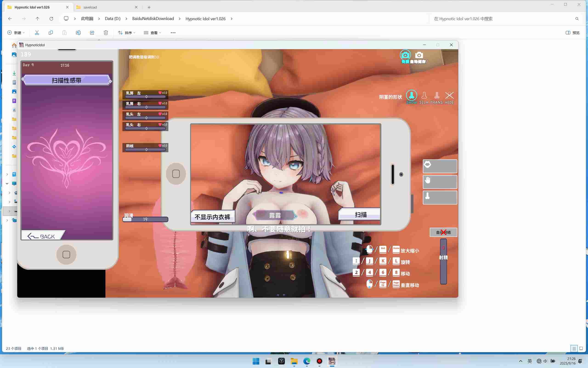The width and height of the screenshot is (588, 368).
Task: Show hidden system tray icons chevron
Action: 521,361
